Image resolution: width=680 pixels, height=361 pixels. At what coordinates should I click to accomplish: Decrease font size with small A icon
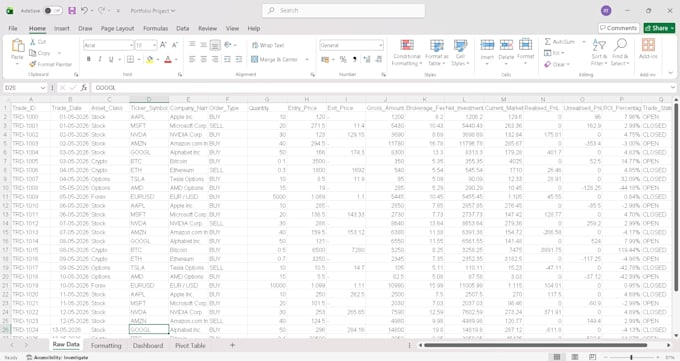pos(175,45)
